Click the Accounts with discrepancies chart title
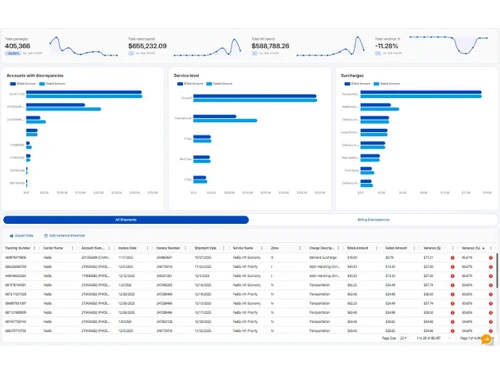The image size is (500, 375). point(35,76)
